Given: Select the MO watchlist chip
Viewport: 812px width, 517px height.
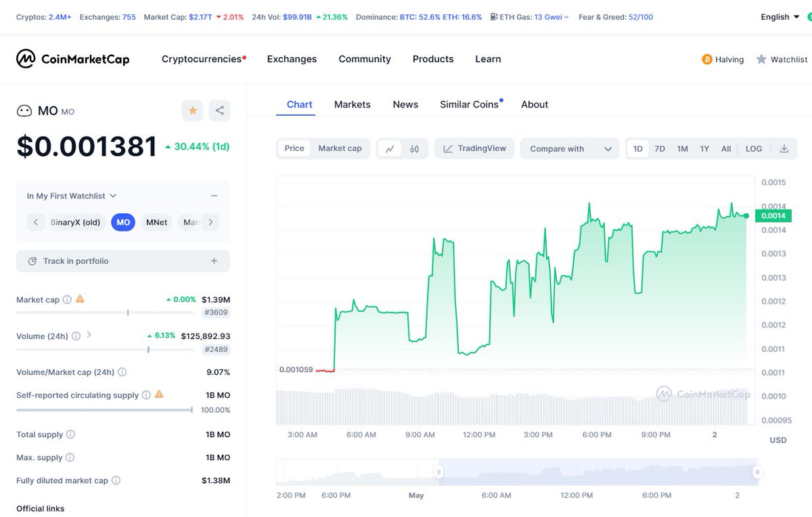Looking at the screenshot, I should [x=123, y=222].
